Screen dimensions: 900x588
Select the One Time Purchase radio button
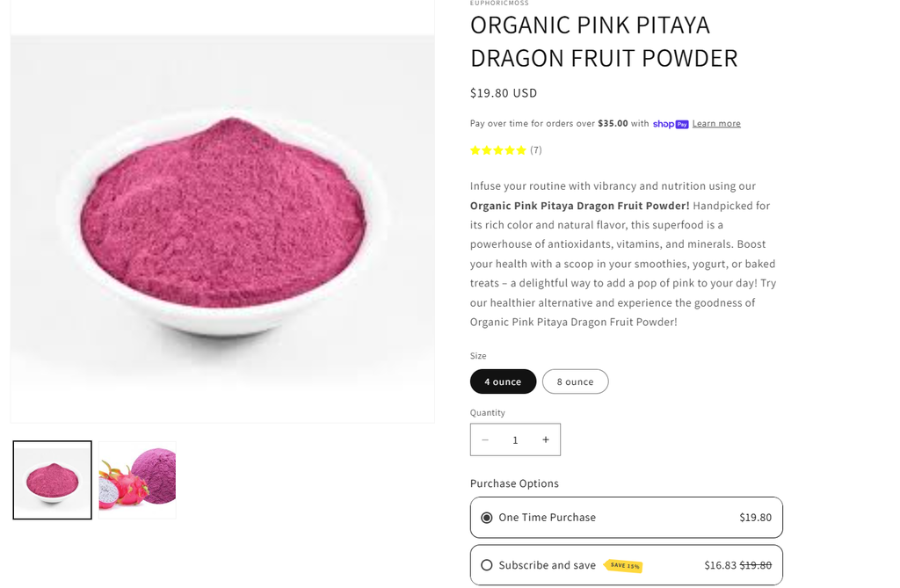coord(487,518)
